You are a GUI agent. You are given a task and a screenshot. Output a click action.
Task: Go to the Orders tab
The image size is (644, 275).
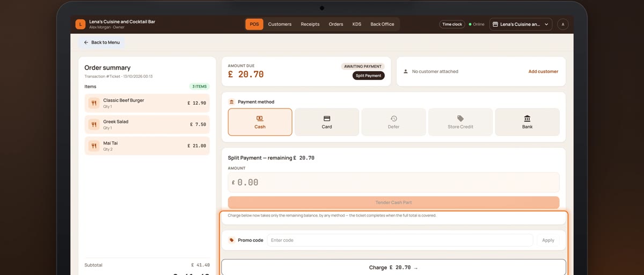(x=336, y=24)
